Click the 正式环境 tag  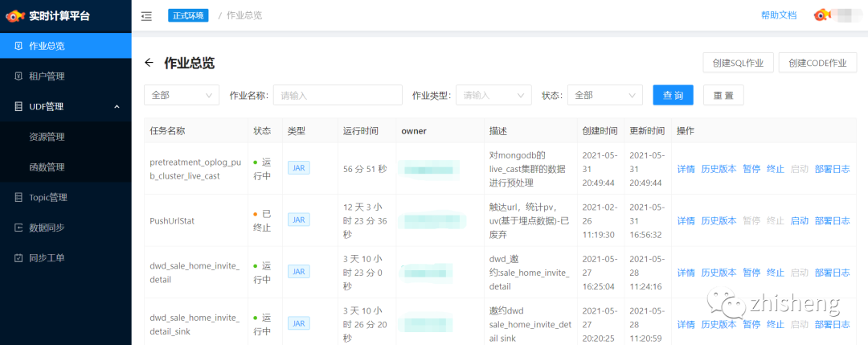[x=188, y=15]
